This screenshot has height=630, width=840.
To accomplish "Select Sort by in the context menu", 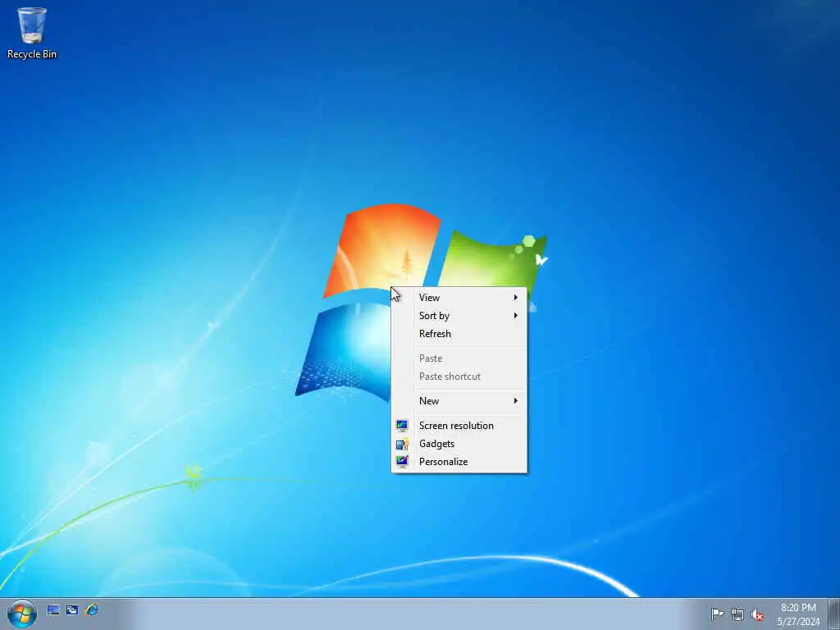I will 459,316.
